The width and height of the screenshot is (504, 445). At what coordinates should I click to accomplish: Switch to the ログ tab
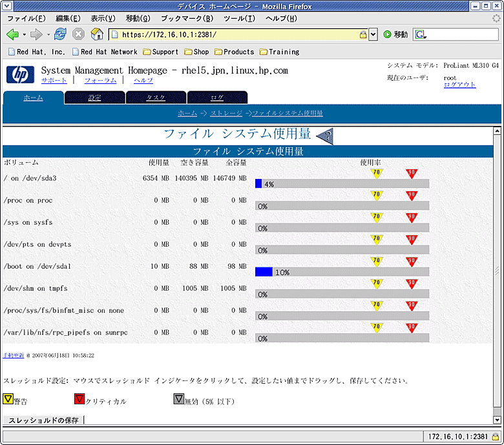coord(217,98)
